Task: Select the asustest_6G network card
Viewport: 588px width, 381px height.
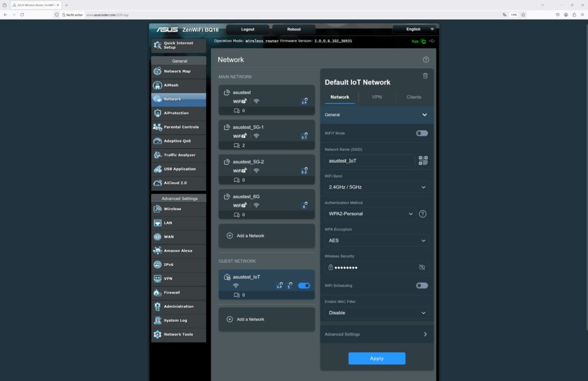Action: point(266,204)
